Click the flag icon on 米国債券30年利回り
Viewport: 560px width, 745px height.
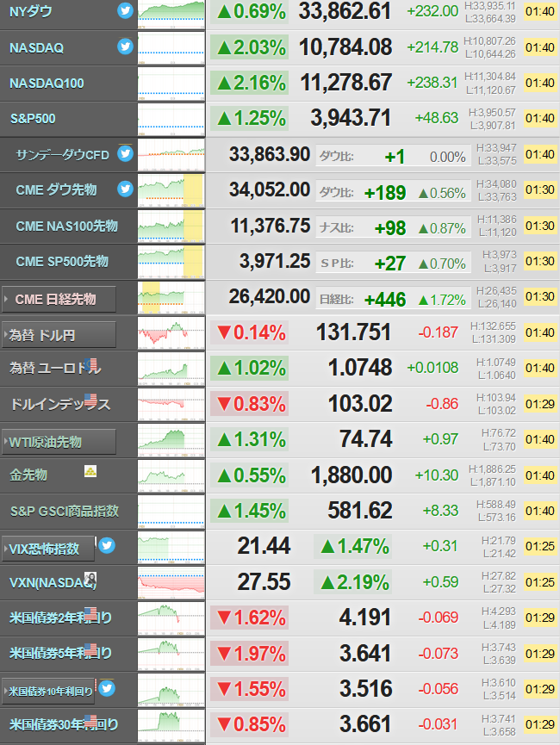(x=90, y=720)
